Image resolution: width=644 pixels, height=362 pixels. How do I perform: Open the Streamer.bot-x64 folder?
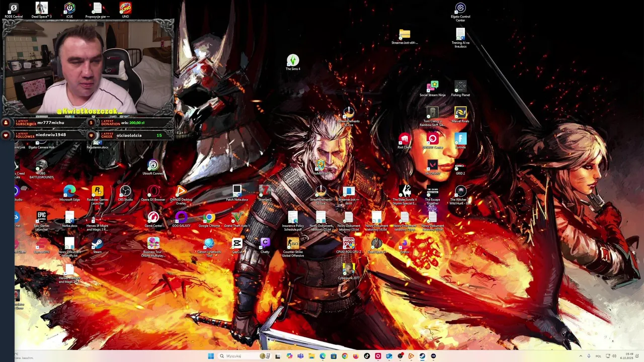click(405, 37)
